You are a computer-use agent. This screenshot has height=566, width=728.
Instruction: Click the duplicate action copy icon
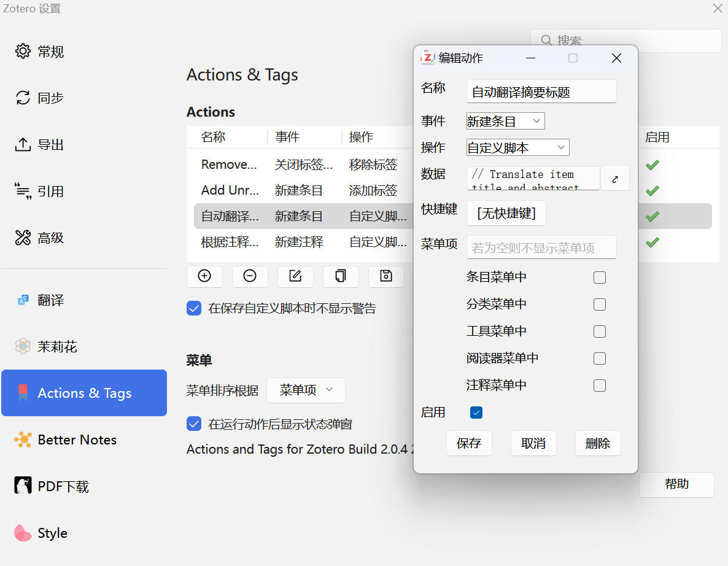tap(341, 276)
